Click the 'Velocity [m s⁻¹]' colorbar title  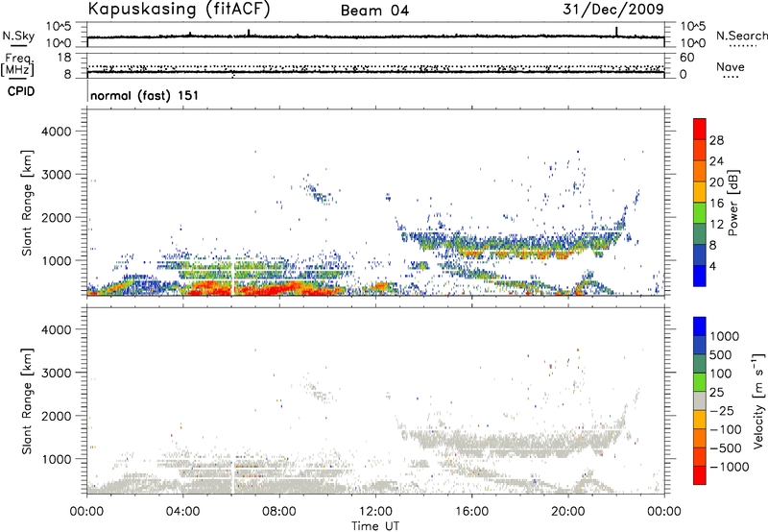click(x=758, y=400)
